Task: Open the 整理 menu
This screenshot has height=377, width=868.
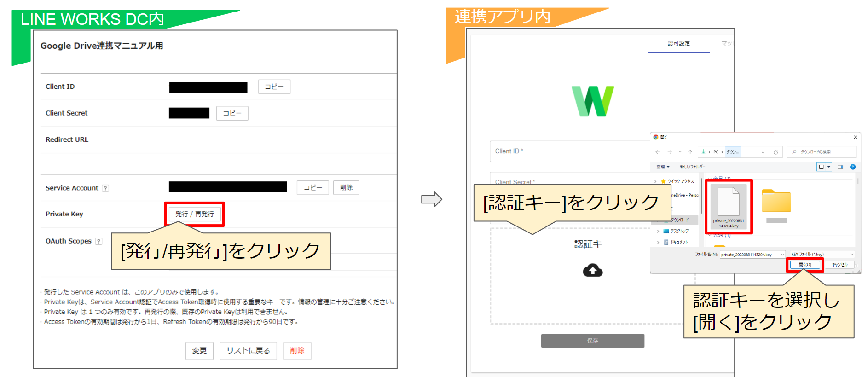Action: pos(663,167)
